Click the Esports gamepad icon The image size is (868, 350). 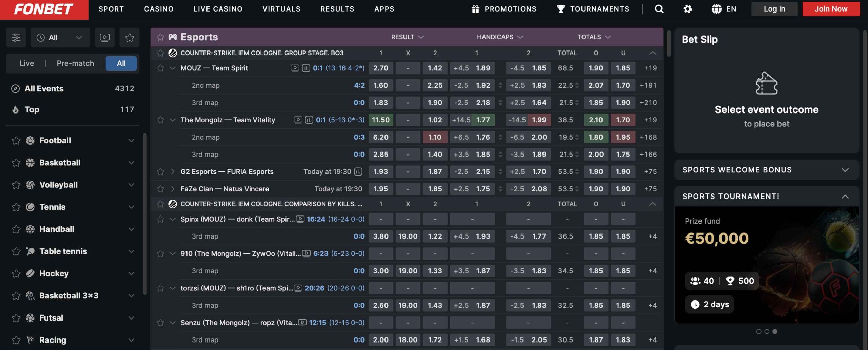point(173,37)
